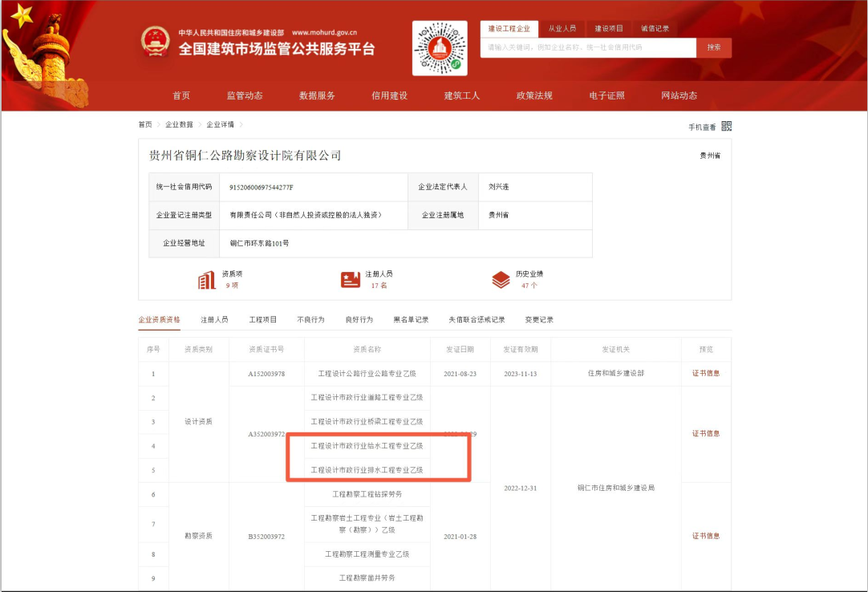The image size is (868, 592).
Task: Select the 从业人员 search tab
Action: coord(562,28)
